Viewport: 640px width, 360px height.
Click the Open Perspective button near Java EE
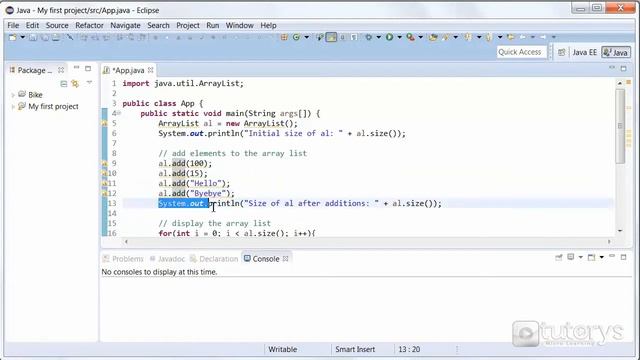click(562, 52)
